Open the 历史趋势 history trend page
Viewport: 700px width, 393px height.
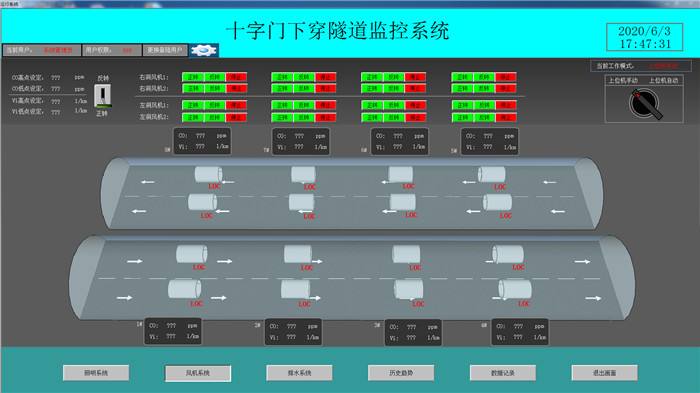(401, 373)
